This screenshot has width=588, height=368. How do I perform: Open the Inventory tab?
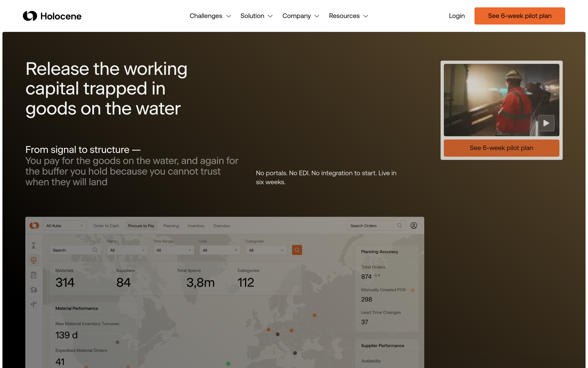pos(196,226)
